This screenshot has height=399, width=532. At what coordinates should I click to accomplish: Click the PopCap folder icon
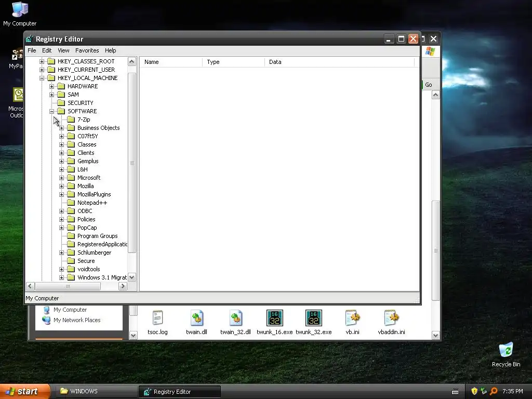[71, 228]
